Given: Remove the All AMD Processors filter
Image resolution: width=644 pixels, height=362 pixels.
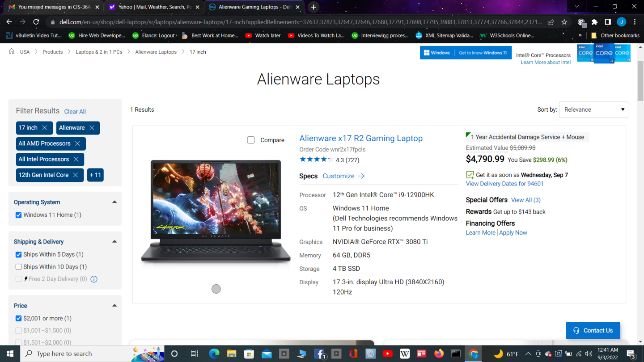Looking at the screenshot, I should pyautogui.click(x=77, y=143).
